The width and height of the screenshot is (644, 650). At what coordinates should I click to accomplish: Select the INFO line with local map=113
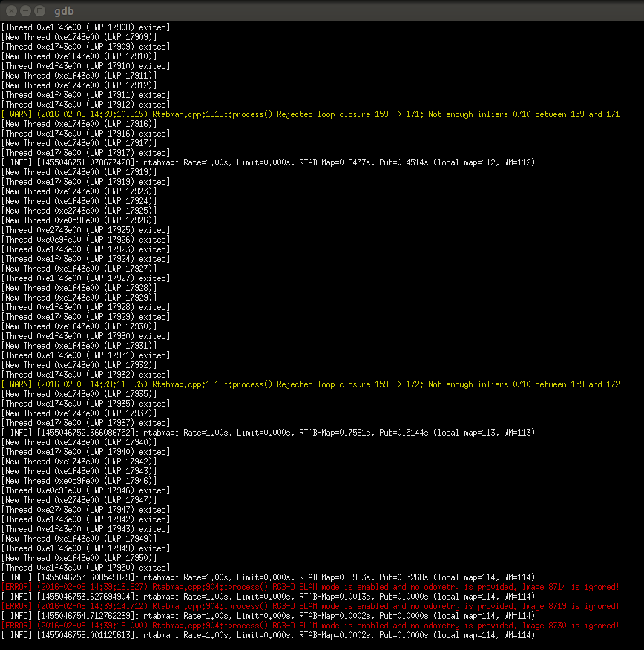pyautogui.click(x=267, y=433)
